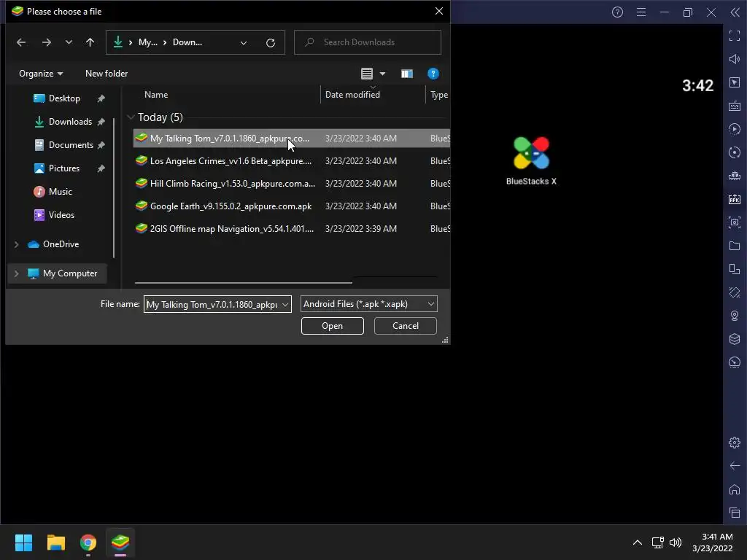Open the view options dropdown arrow
This screenshot has height=560, width=747.
tap(382, 74)
